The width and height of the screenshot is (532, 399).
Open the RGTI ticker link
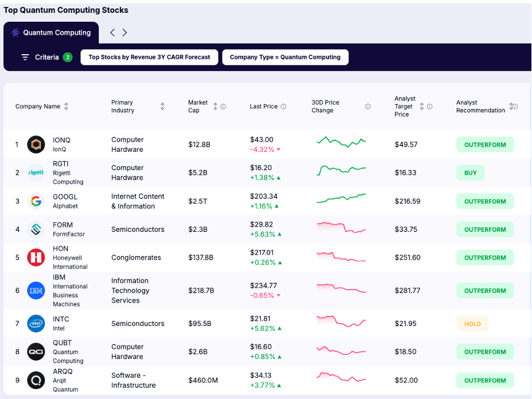(x=61, y=164)
